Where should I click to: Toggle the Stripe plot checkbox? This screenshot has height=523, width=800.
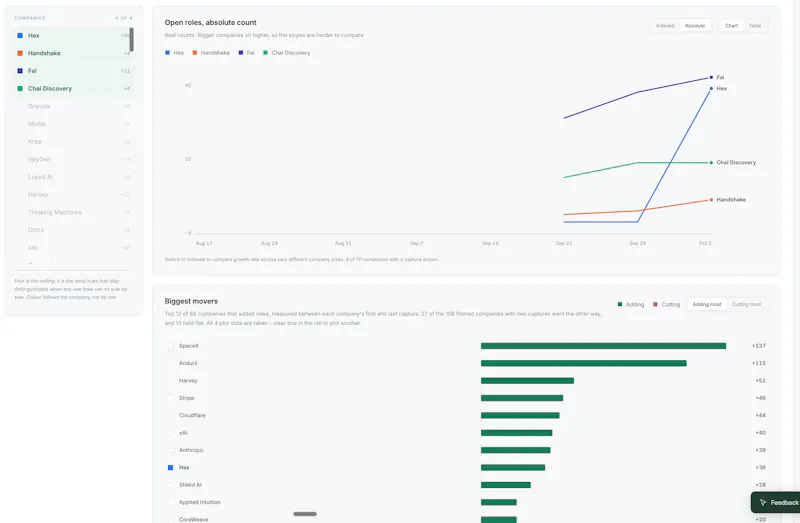pyautogui.click(x=170, y=398)
